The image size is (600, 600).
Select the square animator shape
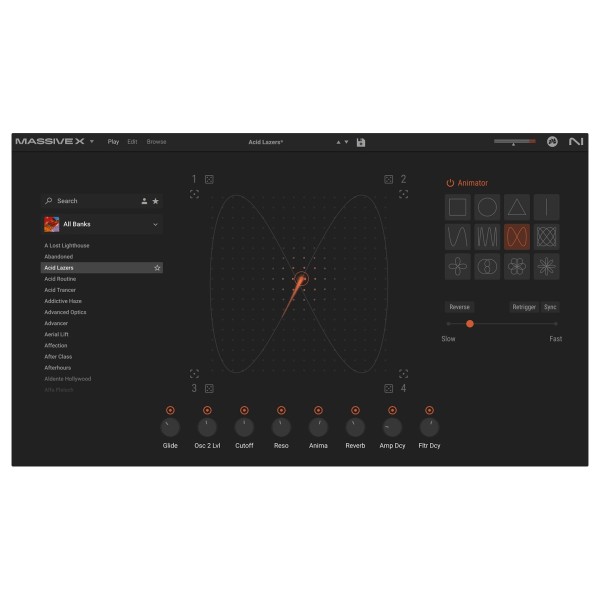457,207
